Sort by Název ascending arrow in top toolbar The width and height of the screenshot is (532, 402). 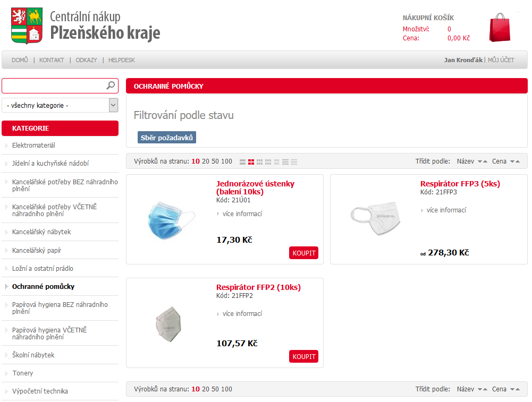(x=485, y=161)
